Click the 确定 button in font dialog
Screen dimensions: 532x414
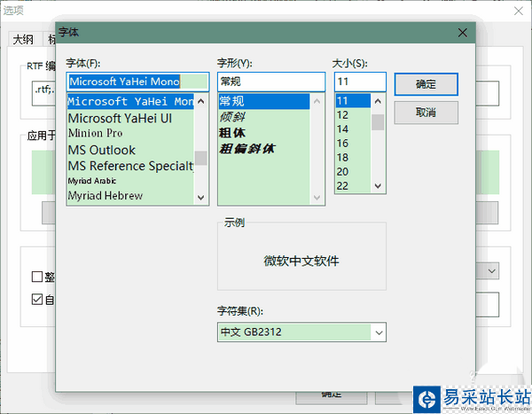[x=426, y=84]
